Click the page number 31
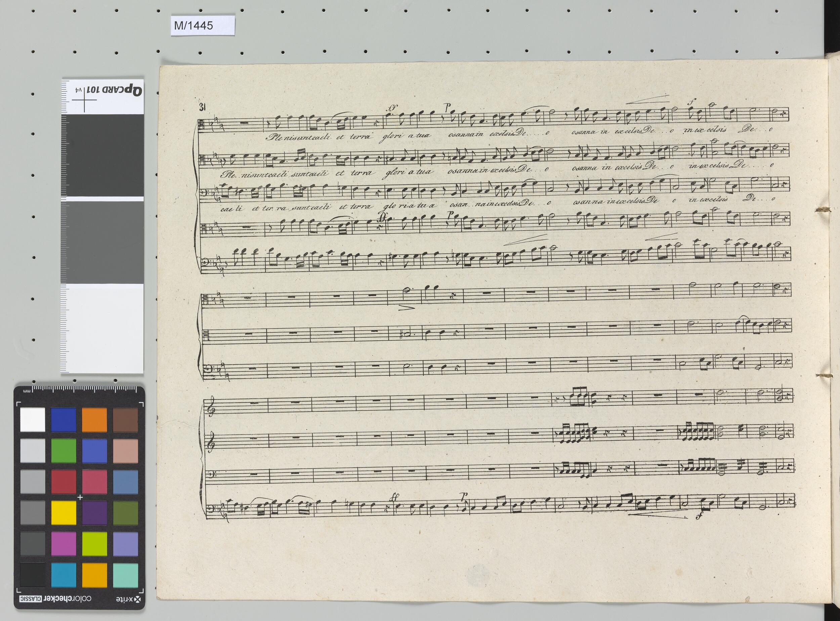840x621 pixels. coord(203,107)
